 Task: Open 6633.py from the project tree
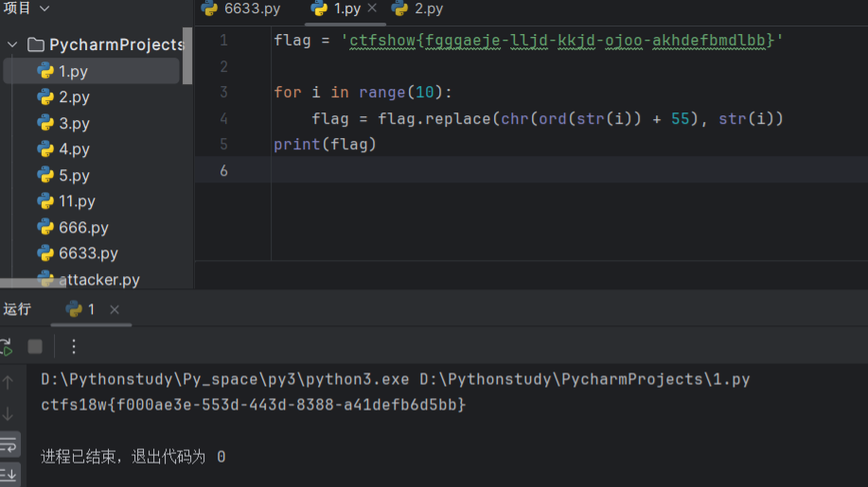tap(89, 253)
